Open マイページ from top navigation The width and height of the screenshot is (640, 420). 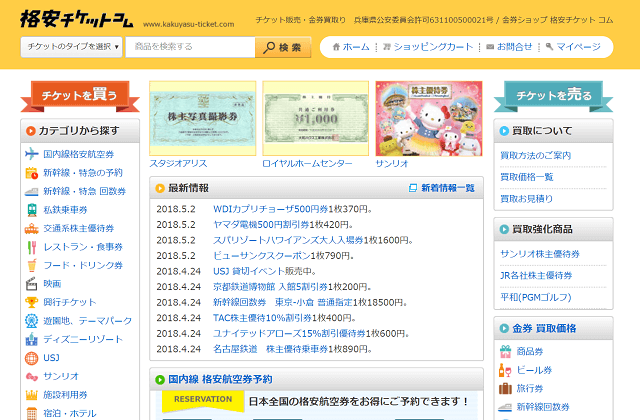578,47
